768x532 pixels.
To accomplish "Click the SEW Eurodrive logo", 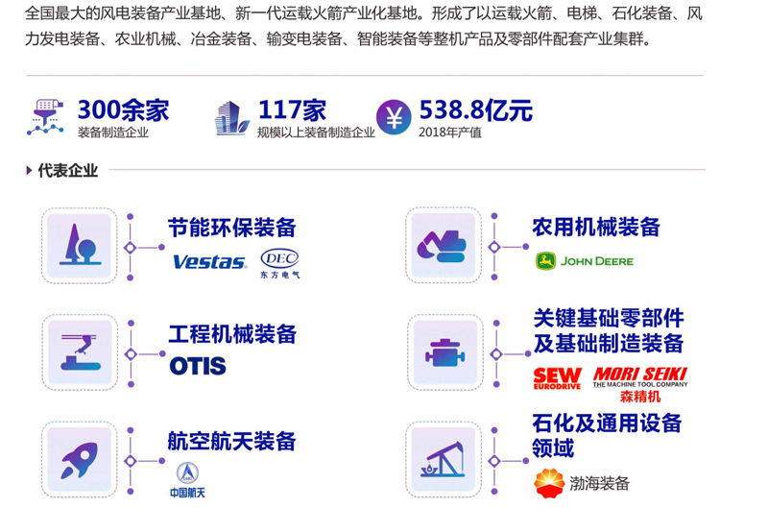I will pos(557,378).
